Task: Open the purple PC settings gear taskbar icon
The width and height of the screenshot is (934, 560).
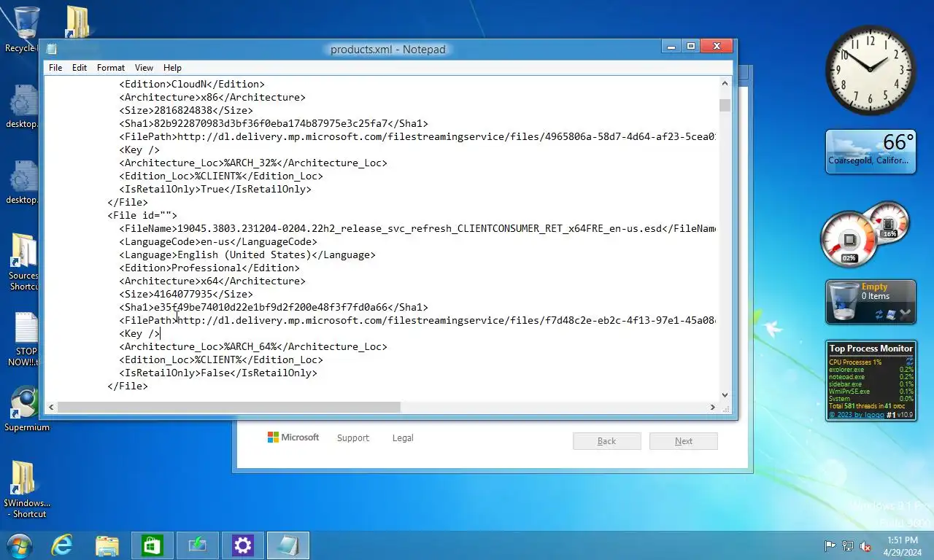Action: pyautogui.click(x=243, y=545)
